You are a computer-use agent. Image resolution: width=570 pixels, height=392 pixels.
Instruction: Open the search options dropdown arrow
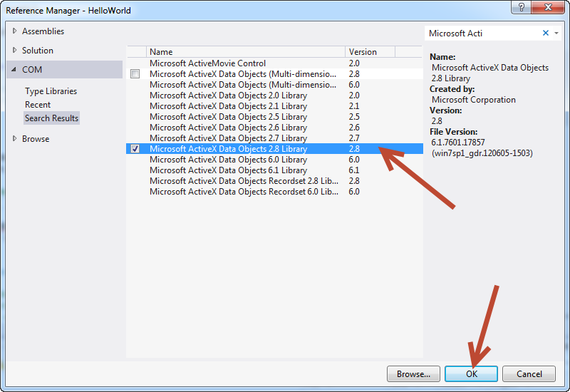coord(556,33)
